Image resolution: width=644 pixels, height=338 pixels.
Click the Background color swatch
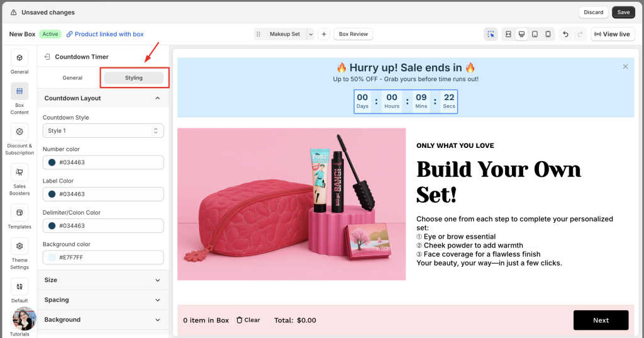[52, 257]
